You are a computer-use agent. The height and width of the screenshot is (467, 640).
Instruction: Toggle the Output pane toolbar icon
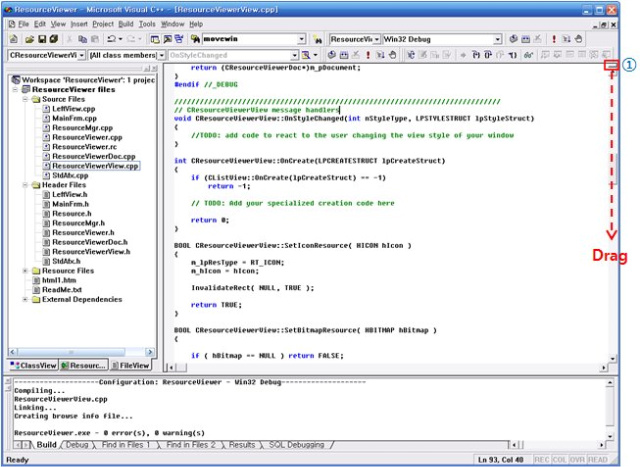click(167, 39)
